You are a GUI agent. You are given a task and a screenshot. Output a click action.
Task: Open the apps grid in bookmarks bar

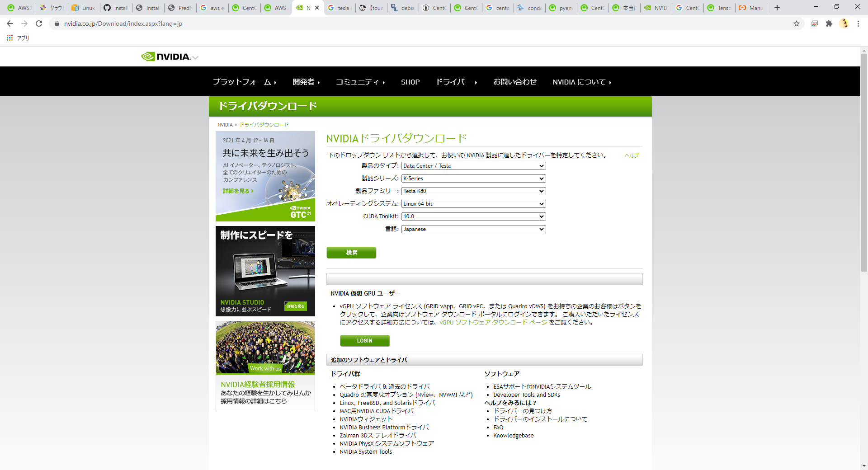coord(9,38)
